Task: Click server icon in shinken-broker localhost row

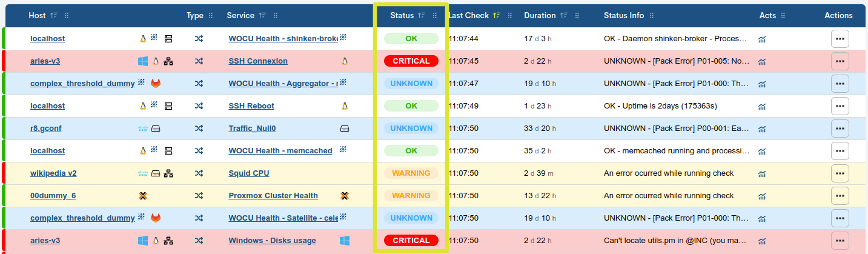Action: pos(168,39)
